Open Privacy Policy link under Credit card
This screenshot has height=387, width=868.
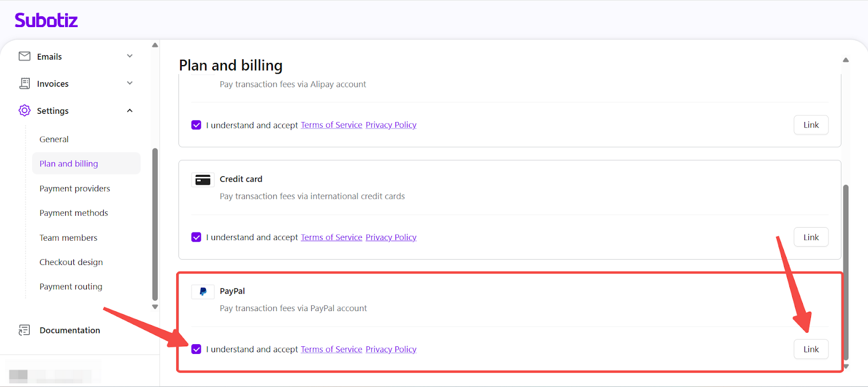[391, 237]
